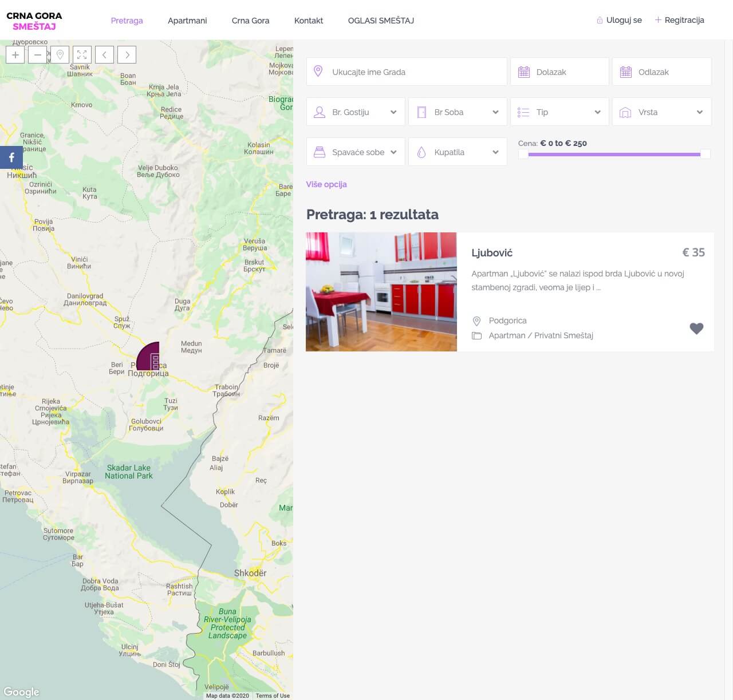Click the city name search field

(x=407, y=72)
